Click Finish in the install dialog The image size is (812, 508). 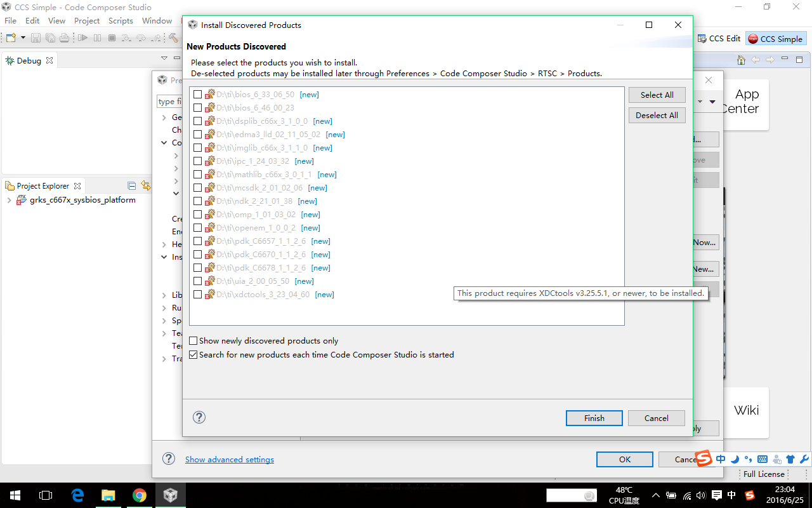[x=594, y=418]
